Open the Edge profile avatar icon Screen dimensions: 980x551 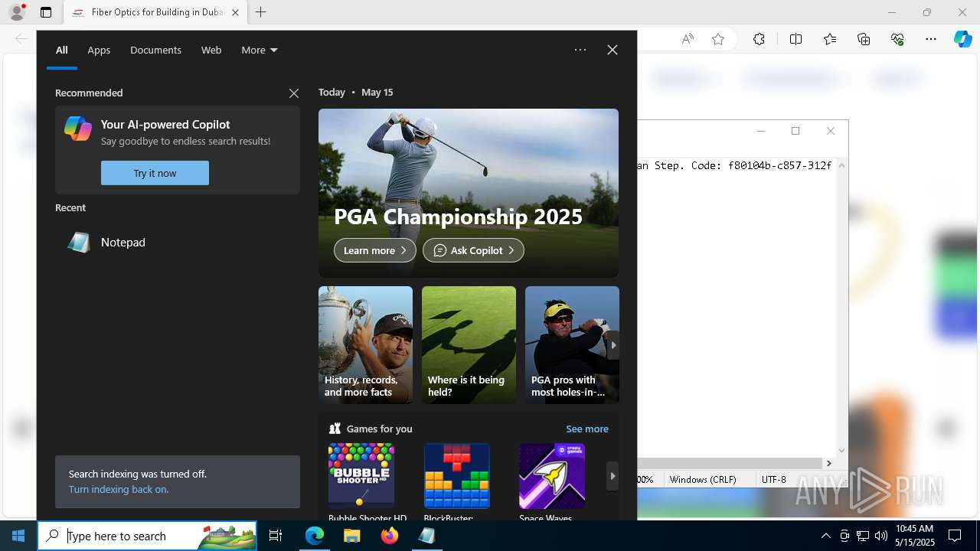click(x=17, y=12)
